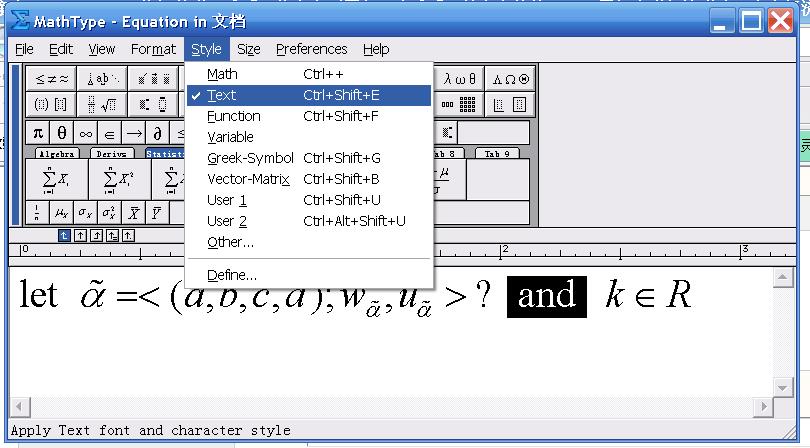Insert the element-of symbol
The image size is (810, 448).
[110, 133]
